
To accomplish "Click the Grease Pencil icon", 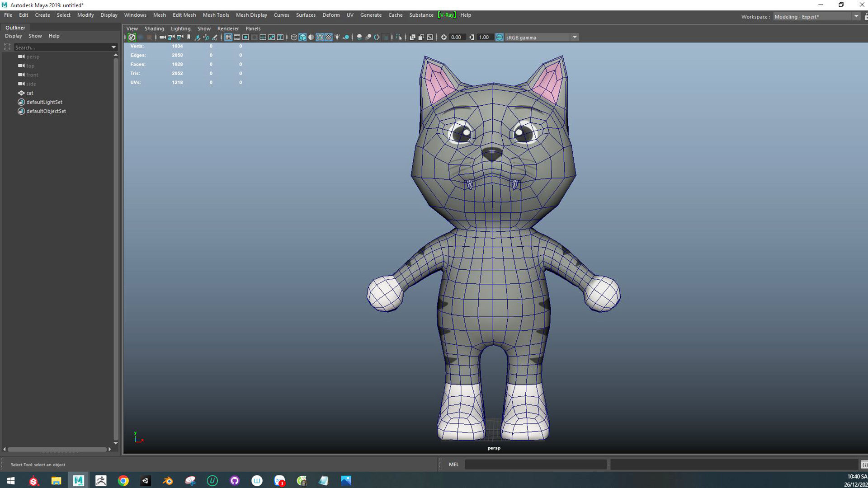I will (215, 37).
